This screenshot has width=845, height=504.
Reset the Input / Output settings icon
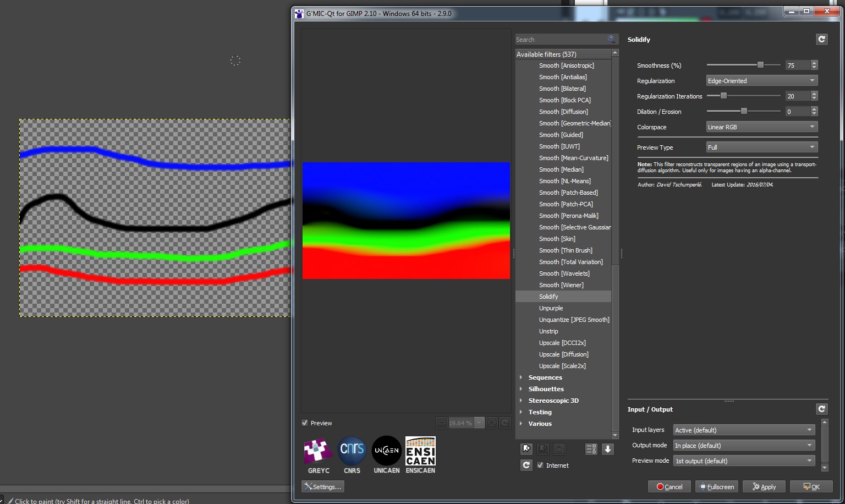pyautogui.click(x=821, y=409)
